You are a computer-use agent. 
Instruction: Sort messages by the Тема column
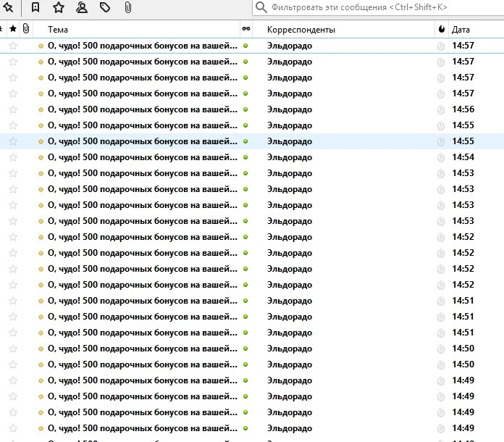click(137, 29)
